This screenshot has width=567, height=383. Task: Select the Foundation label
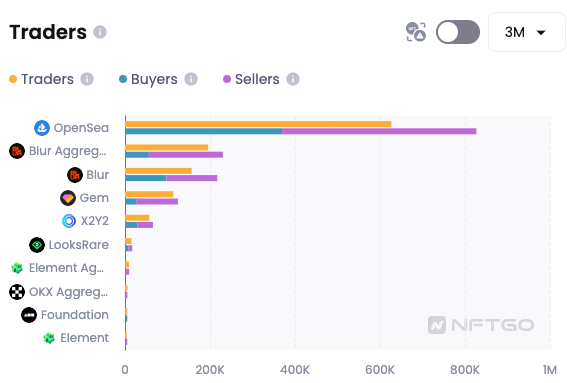[74, 315]
